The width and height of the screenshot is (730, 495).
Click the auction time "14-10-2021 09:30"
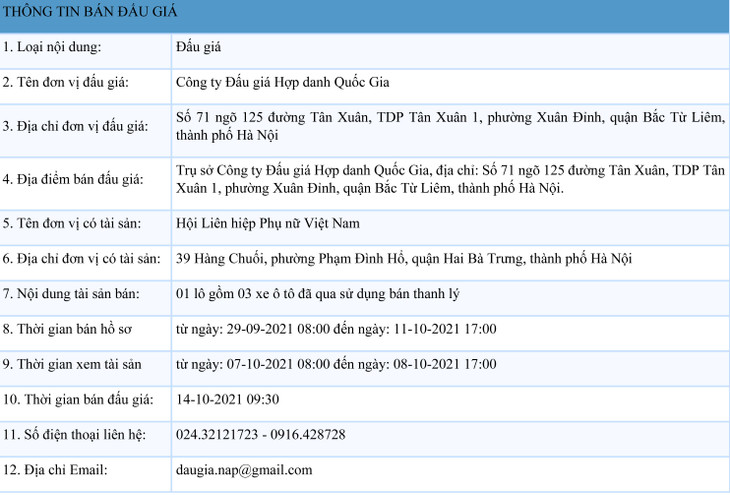[226, 399]
